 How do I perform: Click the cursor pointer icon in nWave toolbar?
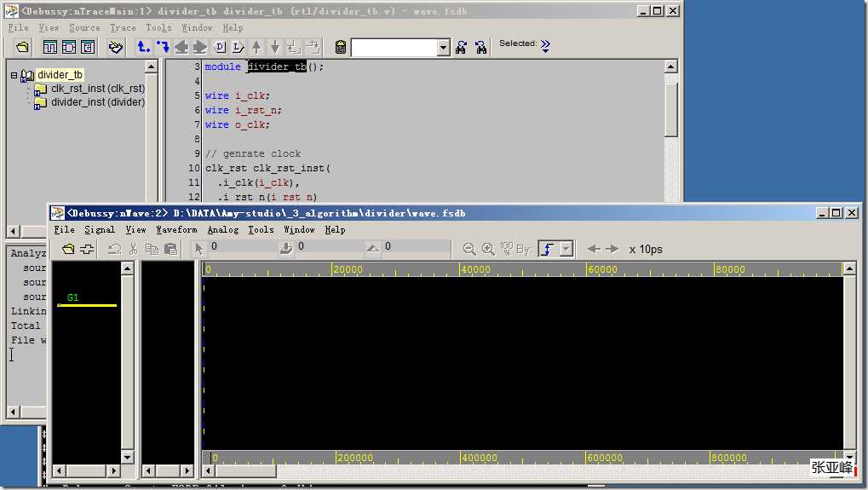click(x=198, y=249)
